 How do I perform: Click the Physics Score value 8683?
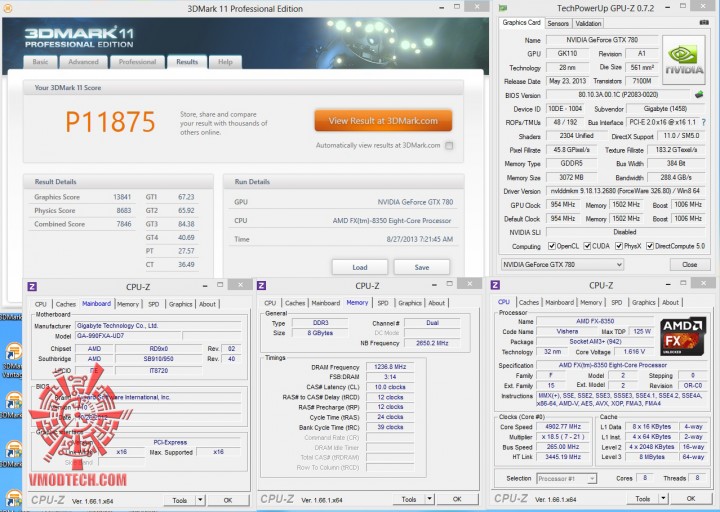pyautogui.click(x=124, y=210)
